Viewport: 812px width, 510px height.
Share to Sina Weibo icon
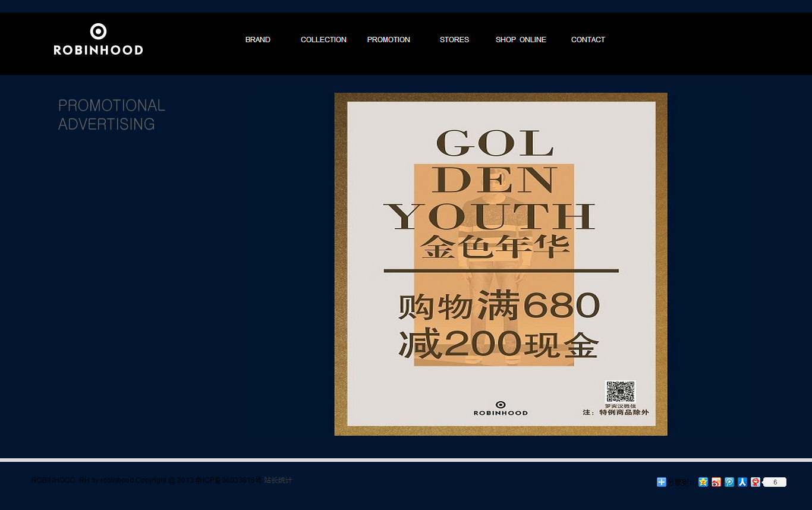tap(716, 482)
